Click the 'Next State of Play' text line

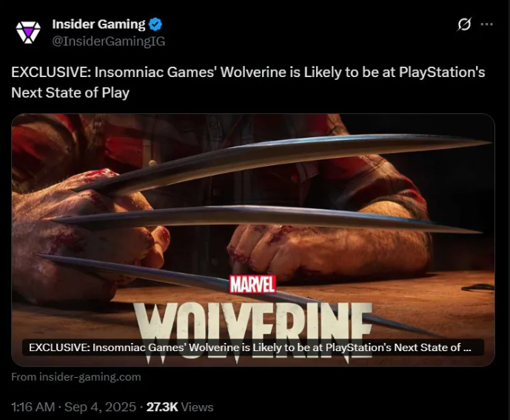coord(70,93)
